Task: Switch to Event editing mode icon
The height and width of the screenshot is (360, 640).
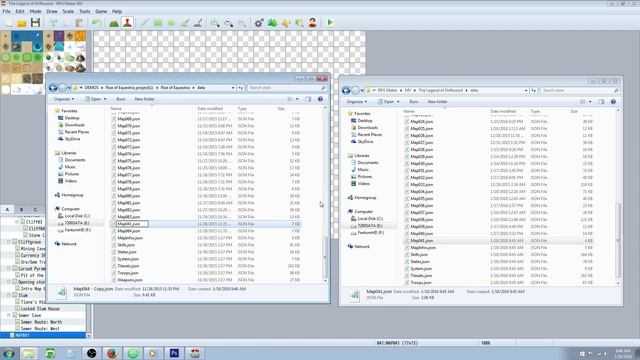Action: (x=127, y=23)
